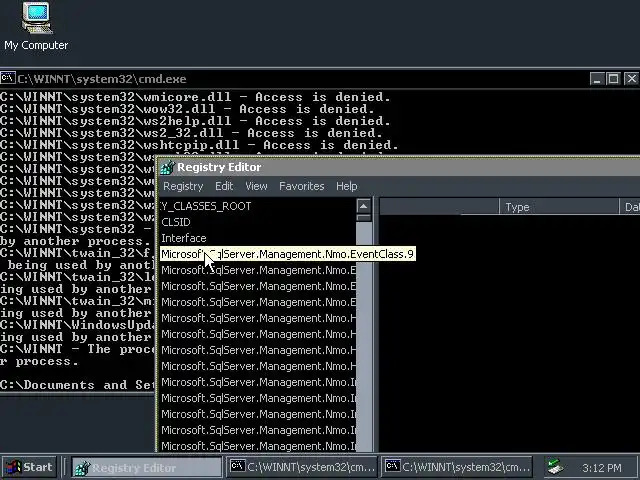Screen dimensions: 640x480
Task: Activate the Registry Editor taskbar button
Action: (147, 467)
